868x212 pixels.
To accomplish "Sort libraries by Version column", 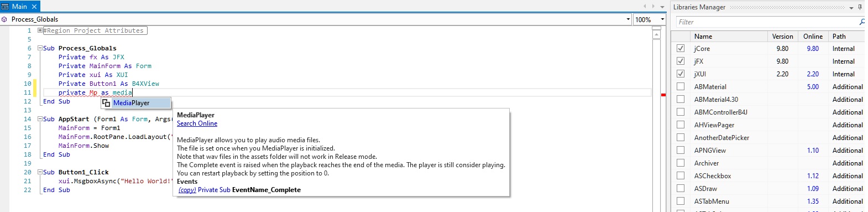I will [782, 37].
